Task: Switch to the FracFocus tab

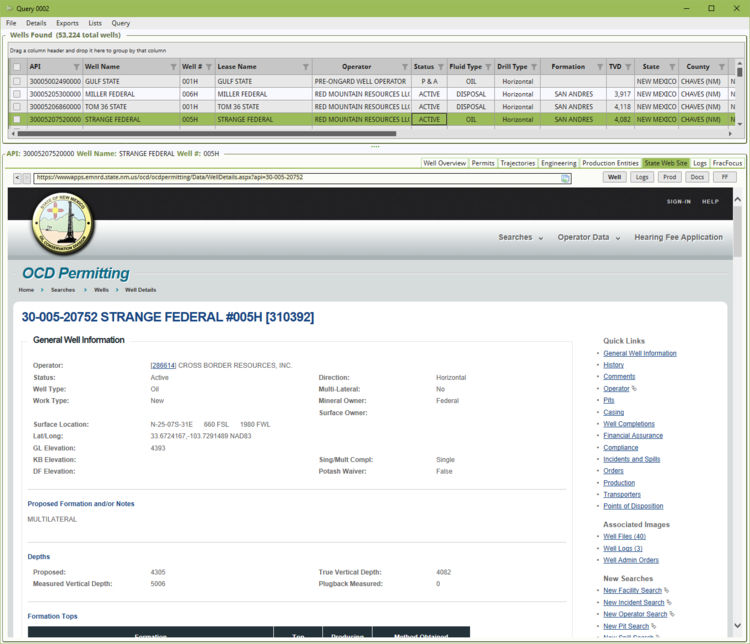Action: pos(727,163)
